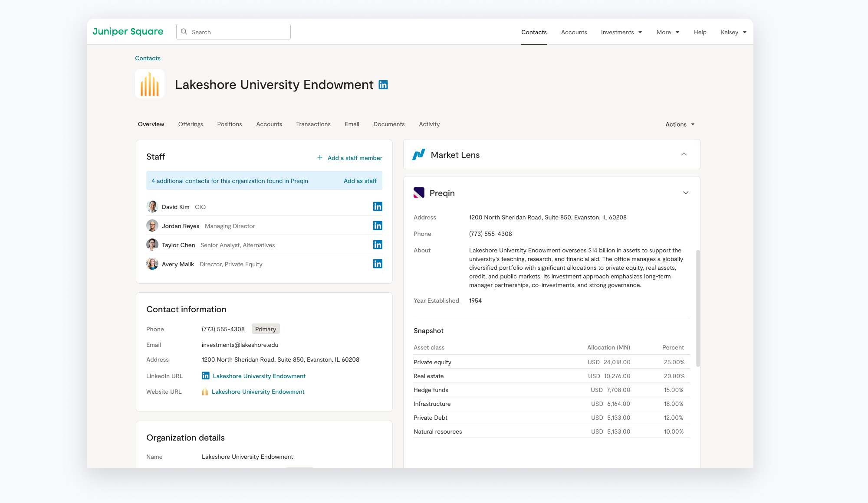This screenshot has width=868, height=503.
Task: Open Kelsey user account menu
Action: click(733, 32)
